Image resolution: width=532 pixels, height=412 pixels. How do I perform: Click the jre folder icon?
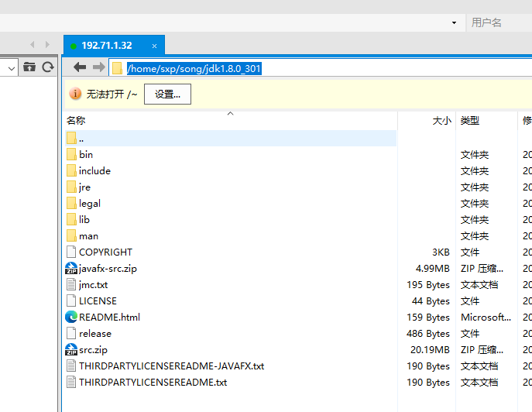click(71, 187)
